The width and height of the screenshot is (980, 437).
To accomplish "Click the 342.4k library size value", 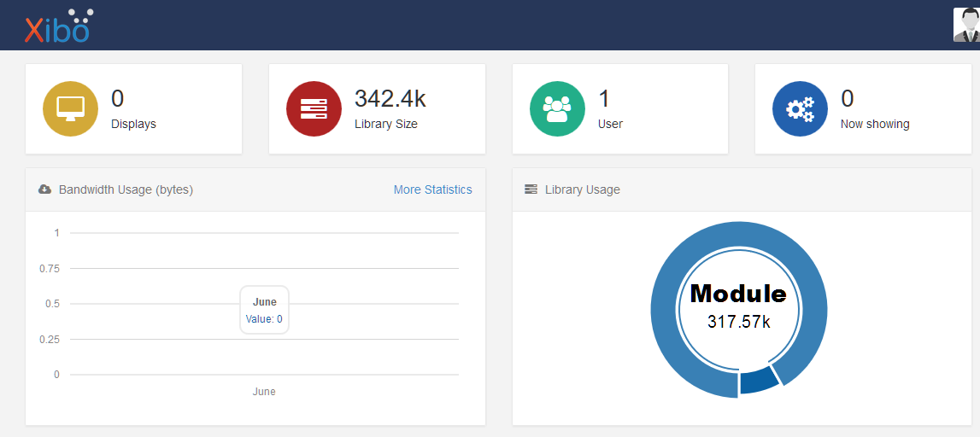I will click(390, 99).
